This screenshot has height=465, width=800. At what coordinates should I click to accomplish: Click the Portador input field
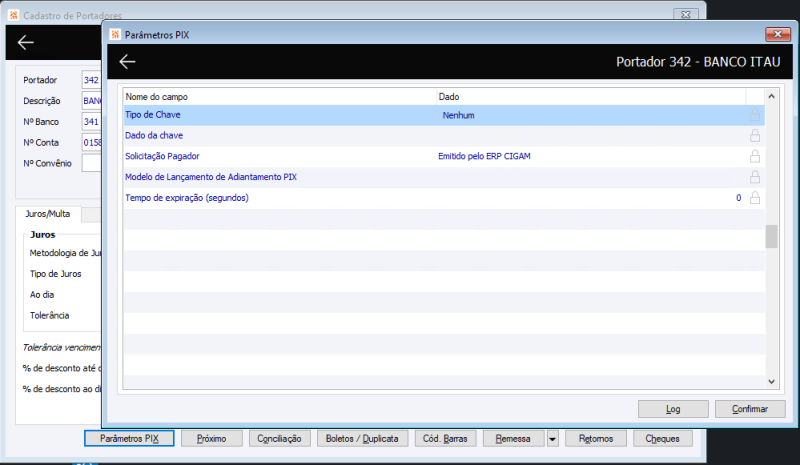click(x=92, y=80)
